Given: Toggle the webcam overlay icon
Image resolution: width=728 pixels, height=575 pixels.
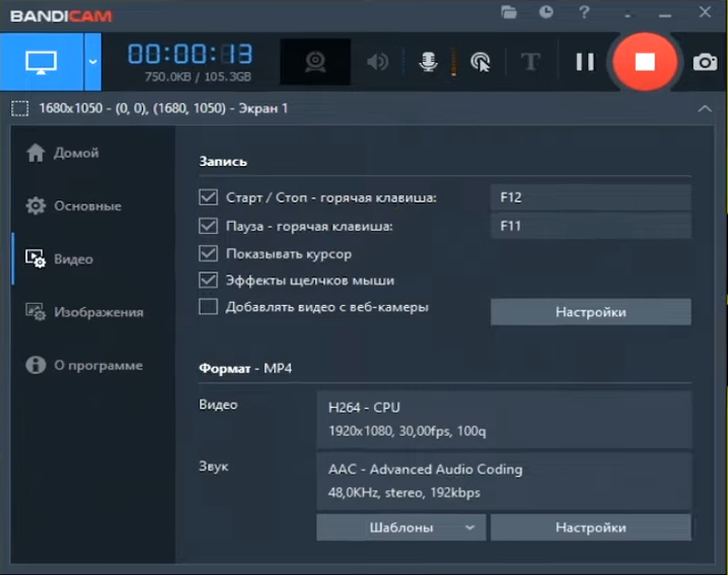Looking at the screenshot, I should [315, 62].
